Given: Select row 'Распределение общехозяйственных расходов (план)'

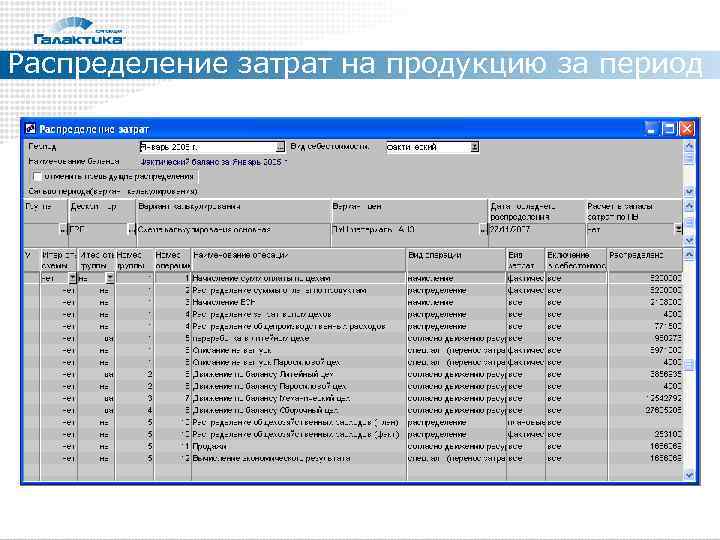Looking at the screenshot, I should [x=353, y=422].
